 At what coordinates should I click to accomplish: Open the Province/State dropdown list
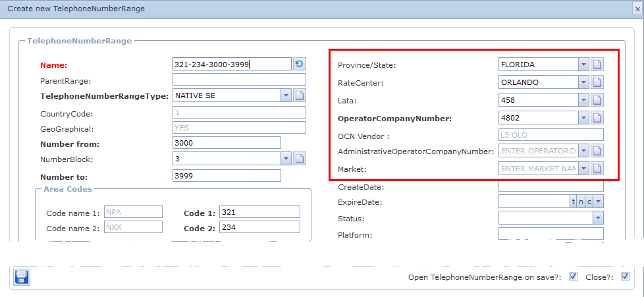[583, 65]
